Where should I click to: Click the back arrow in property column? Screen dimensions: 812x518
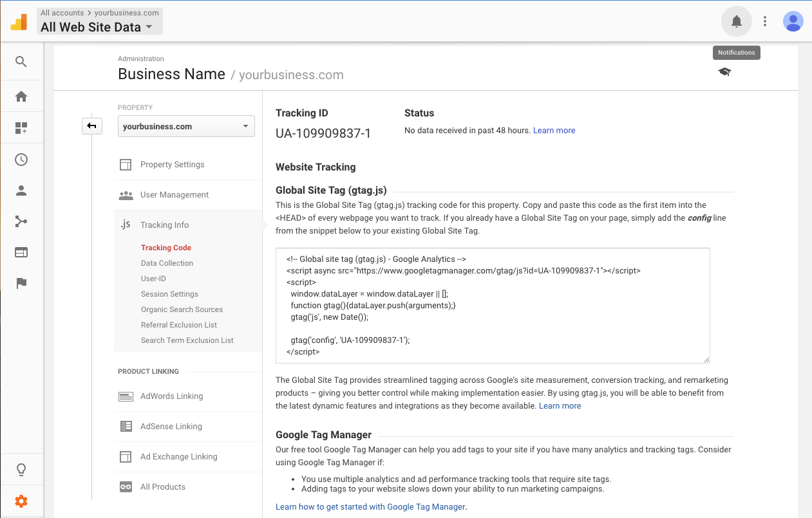[91, 126]
